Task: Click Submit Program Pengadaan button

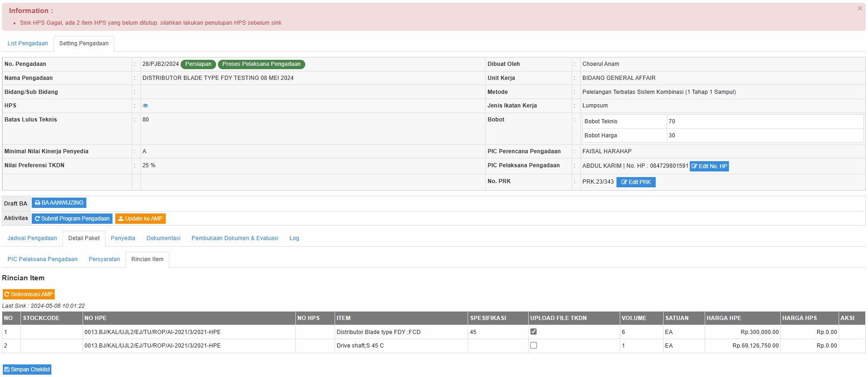Action: coord(72,219)
